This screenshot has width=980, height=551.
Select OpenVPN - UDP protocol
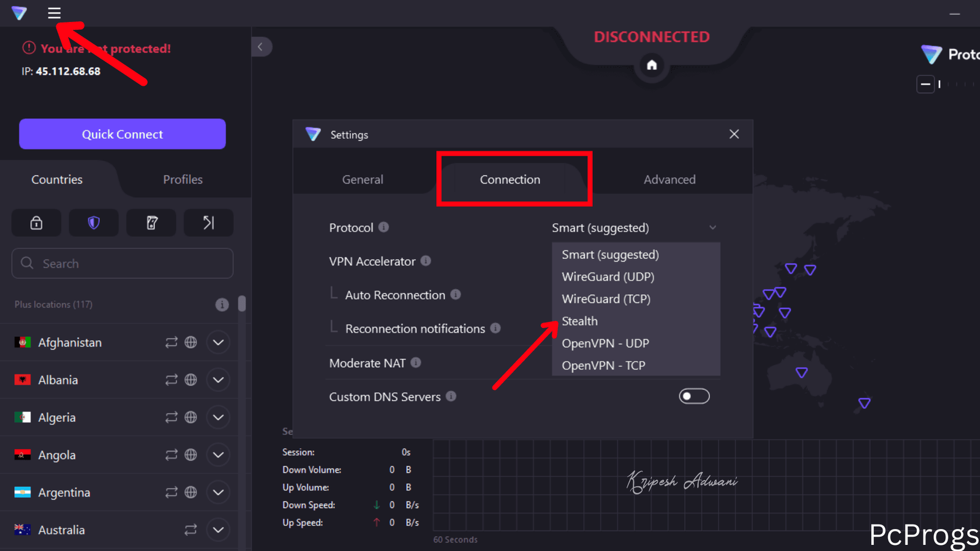pos(636,343)
